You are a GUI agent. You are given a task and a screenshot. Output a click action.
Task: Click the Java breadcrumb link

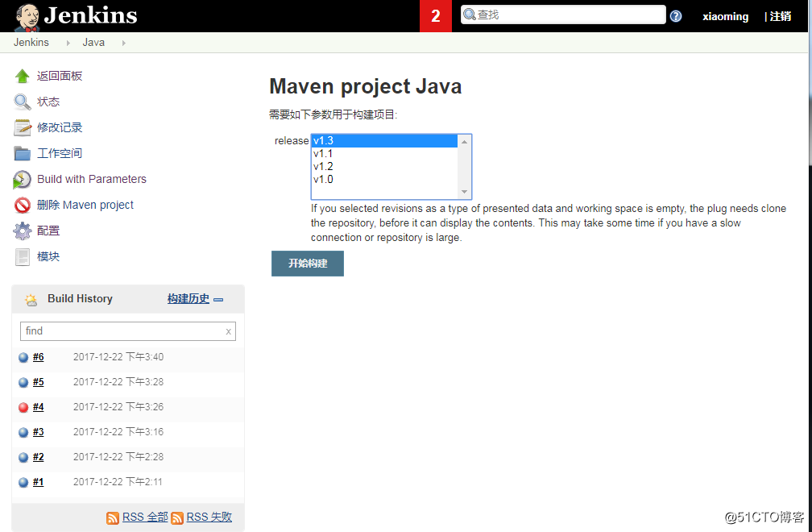[93, 43]
